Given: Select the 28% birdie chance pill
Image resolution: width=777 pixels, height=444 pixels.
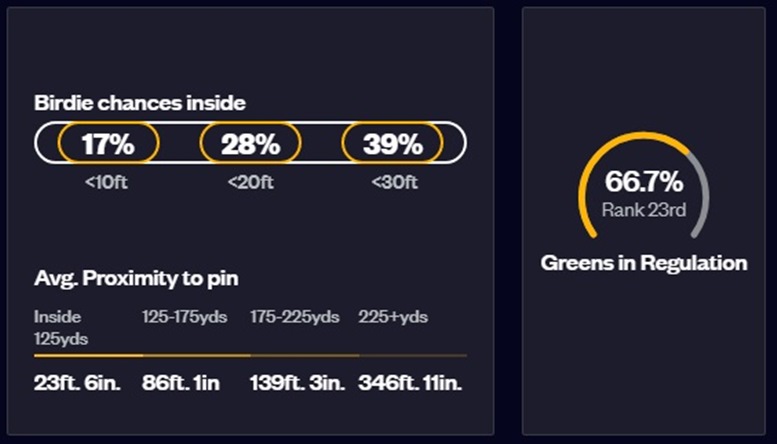Looking at the screenshot, I should click(x=250, y=144).
